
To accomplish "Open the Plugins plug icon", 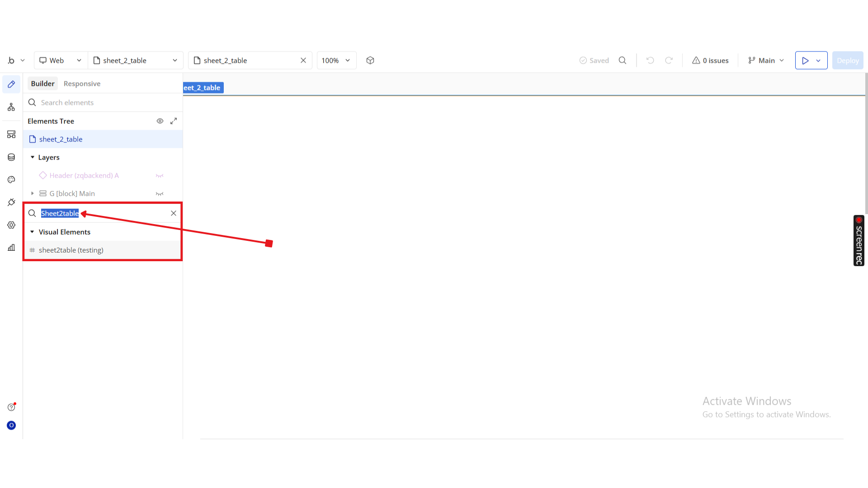I will 11,202.
